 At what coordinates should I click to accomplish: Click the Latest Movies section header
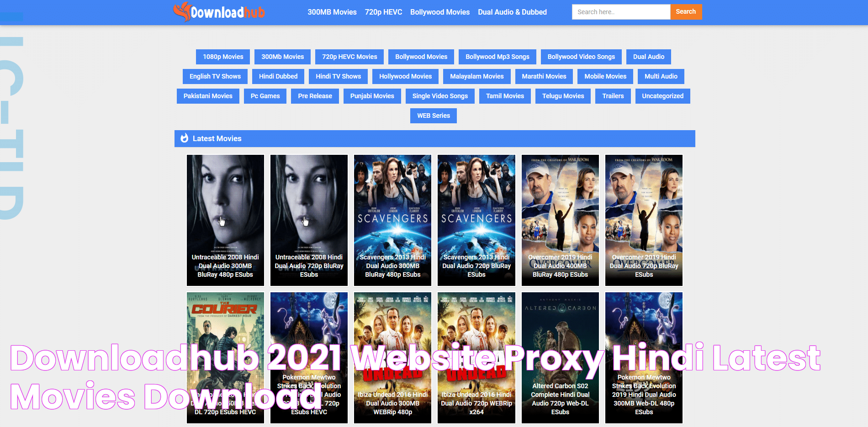435,138
